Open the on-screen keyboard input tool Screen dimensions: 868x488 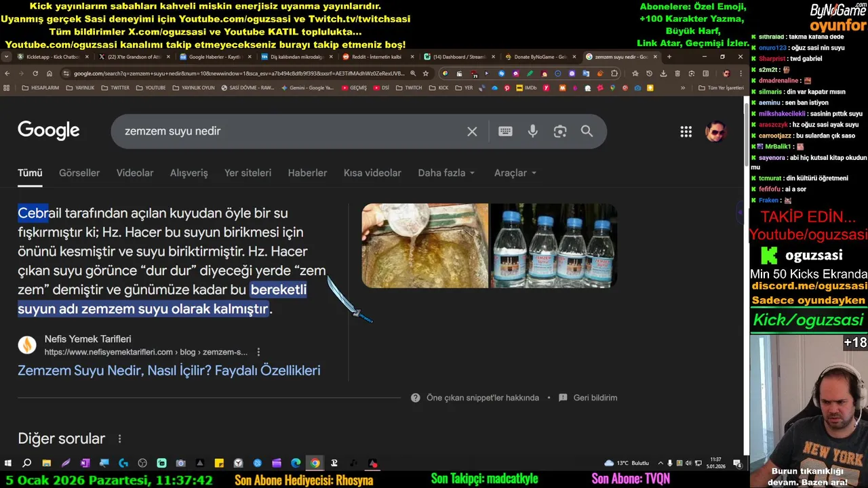(505, 131)
